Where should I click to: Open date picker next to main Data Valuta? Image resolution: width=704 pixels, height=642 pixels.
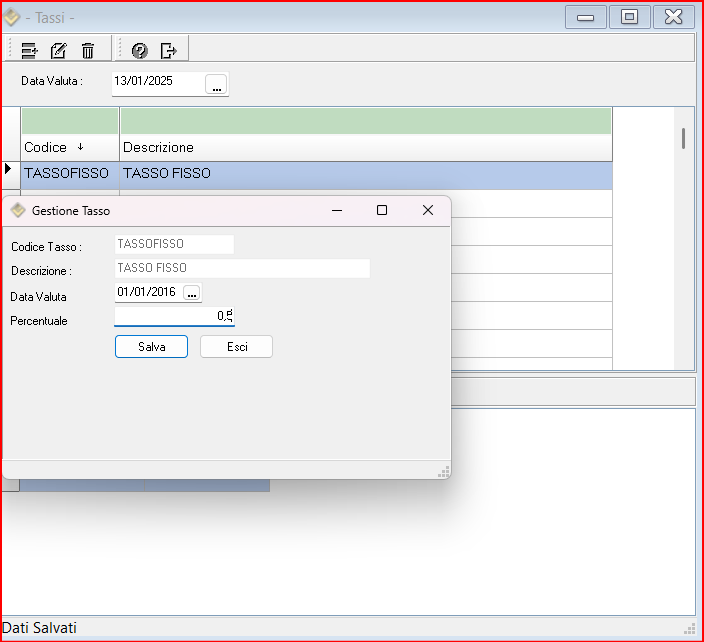216,86
